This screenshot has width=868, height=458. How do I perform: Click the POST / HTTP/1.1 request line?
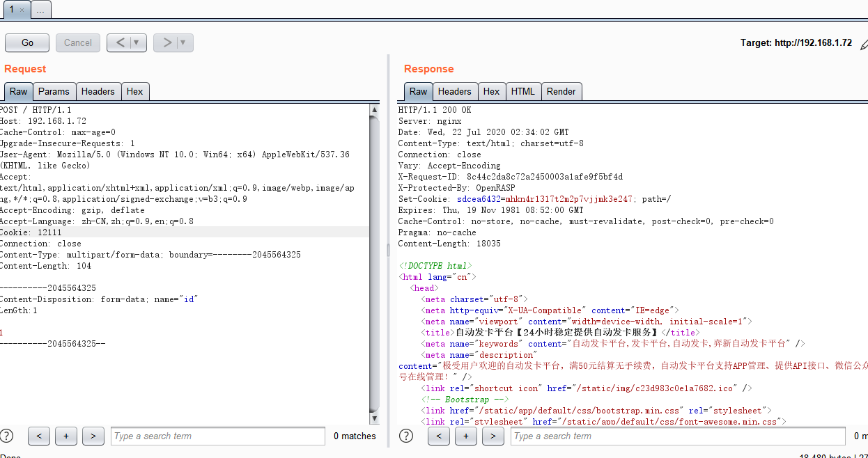[36, 110]
